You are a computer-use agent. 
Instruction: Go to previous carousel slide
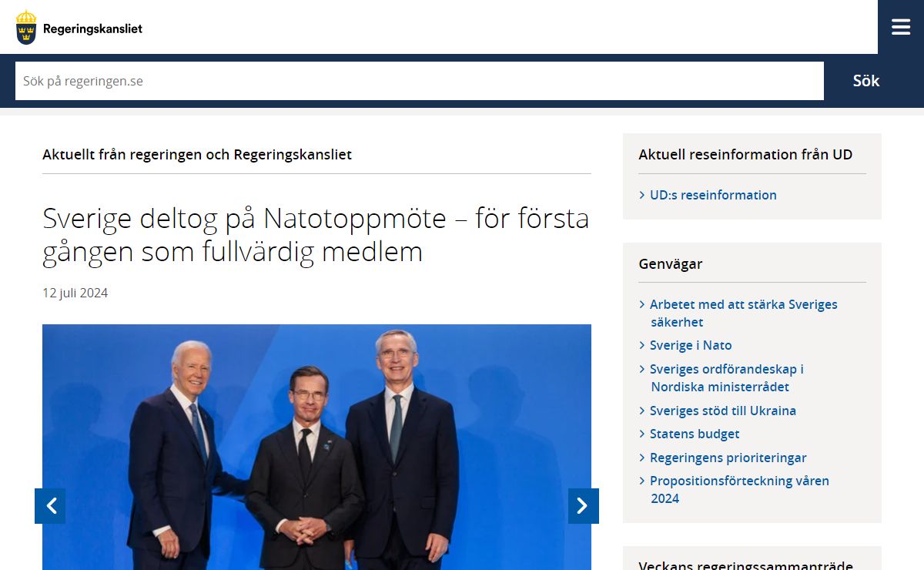[50, 506]
